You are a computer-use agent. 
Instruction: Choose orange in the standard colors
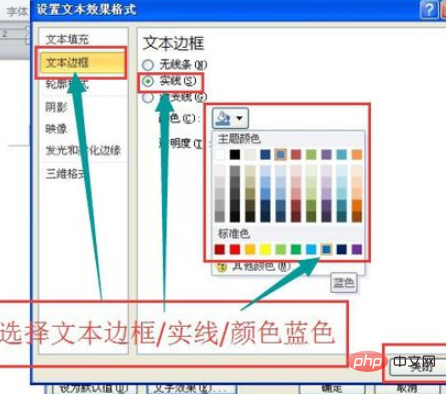(250, 249)
